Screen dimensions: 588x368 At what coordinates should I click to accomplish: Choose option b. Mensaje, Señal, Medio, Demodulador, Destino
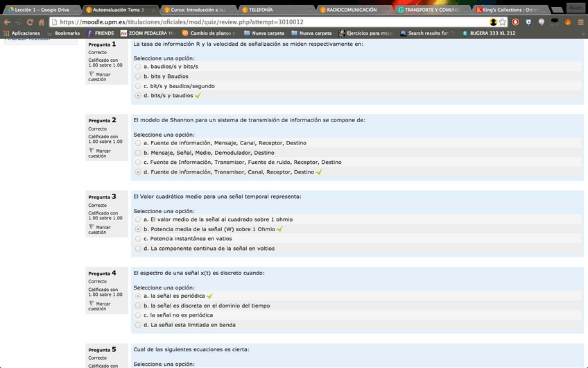tap(138, 153)
